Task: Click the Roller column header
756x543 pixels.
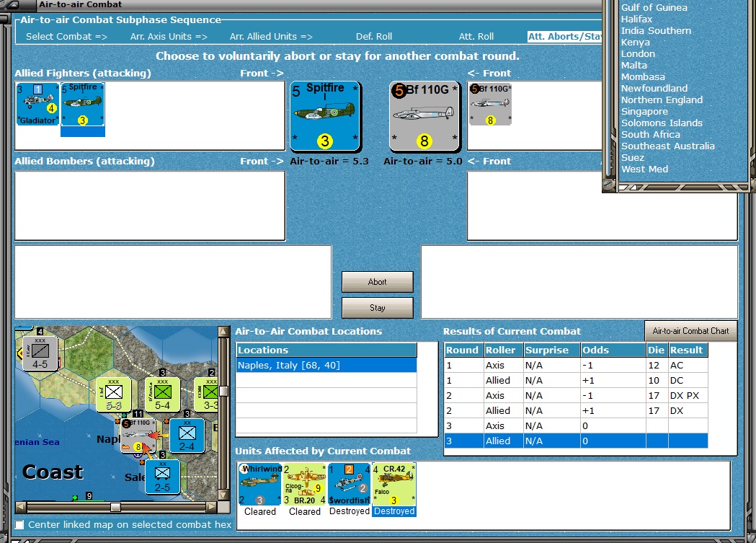Action: pos(503,350)
